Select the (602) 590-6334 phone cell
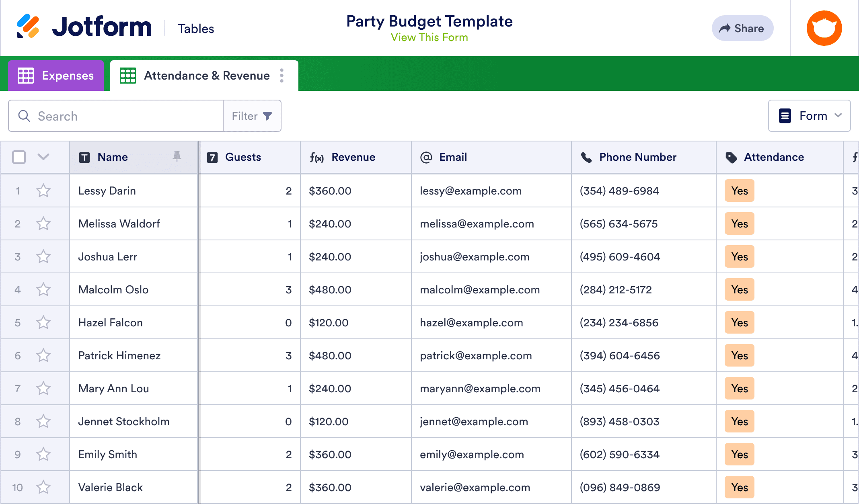The image size is (859, 504). click(x=644, y=454)
